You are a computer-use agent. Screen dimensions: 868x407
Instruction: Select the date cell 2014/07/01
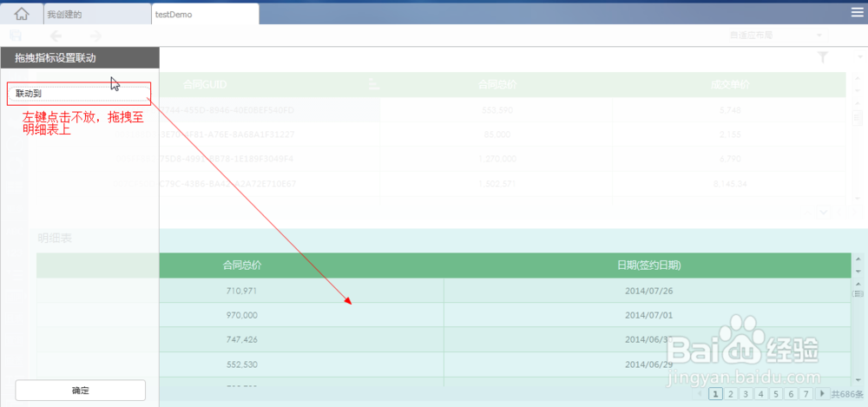(x=648, y=314)
